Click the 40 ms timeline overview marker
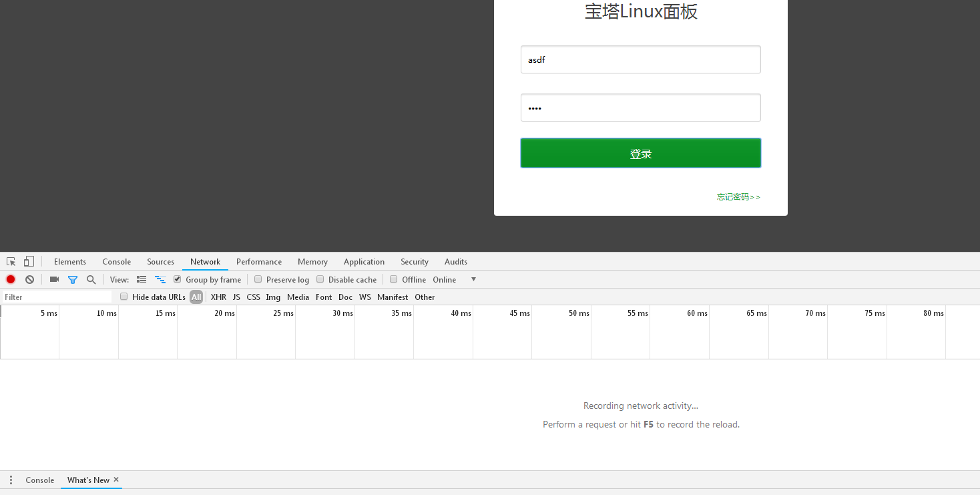Viewport: 980px width, 495px height. [461, 313]
